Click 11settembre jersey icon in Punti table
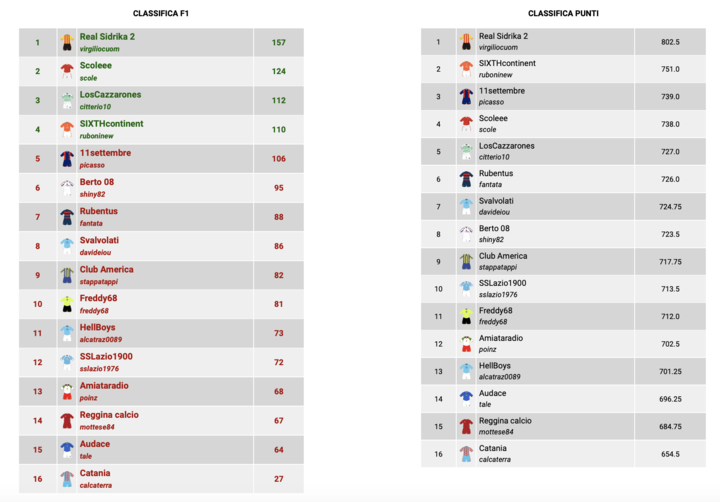 (x=466, y=96)
